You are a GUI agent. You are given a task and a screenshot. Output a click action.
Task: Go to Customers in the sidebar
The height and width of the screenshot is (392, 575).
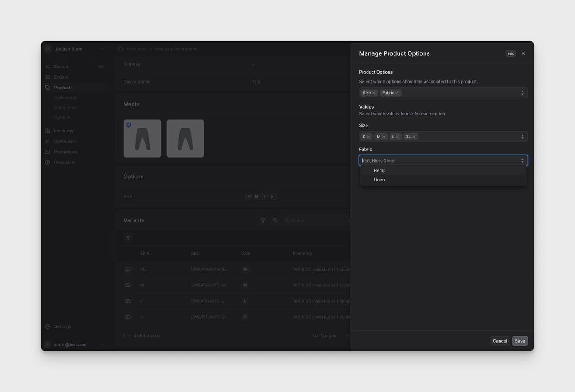coord(75,141)
